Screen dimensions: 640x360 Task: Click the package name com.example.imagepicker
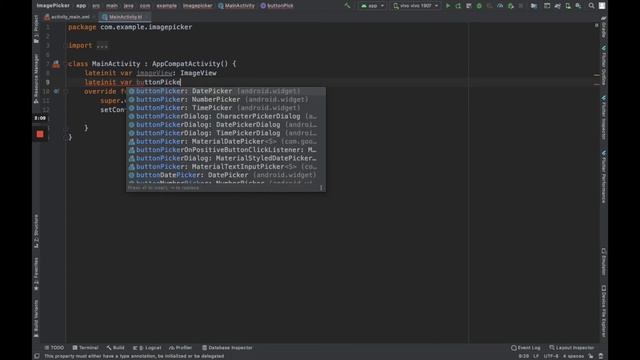146,27
